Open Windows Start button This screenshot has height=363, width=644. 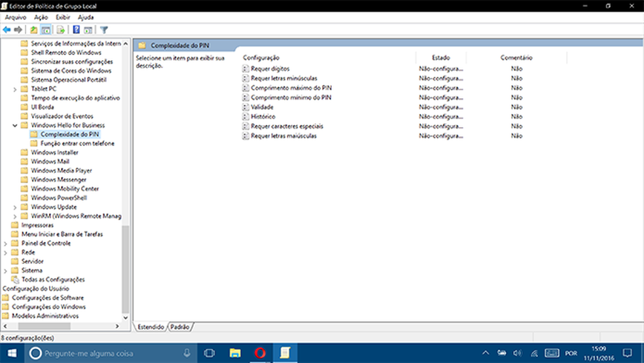click(12, 353)
